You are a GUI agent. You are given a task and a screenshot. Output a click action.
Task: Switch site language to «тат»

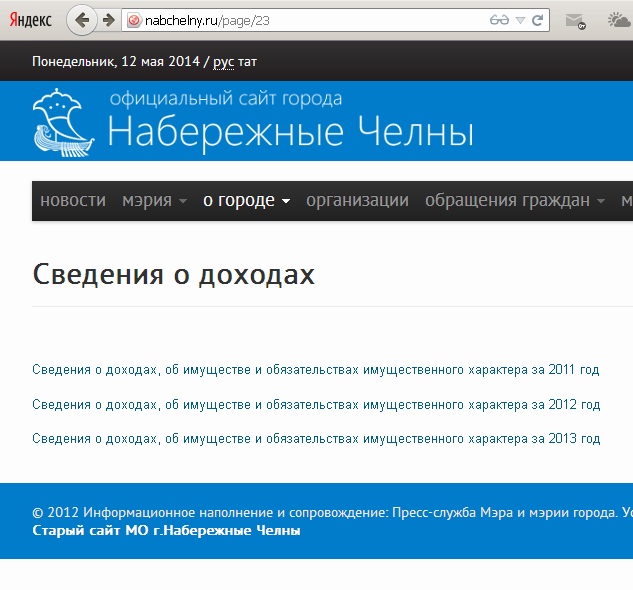(x=248, y=62)
